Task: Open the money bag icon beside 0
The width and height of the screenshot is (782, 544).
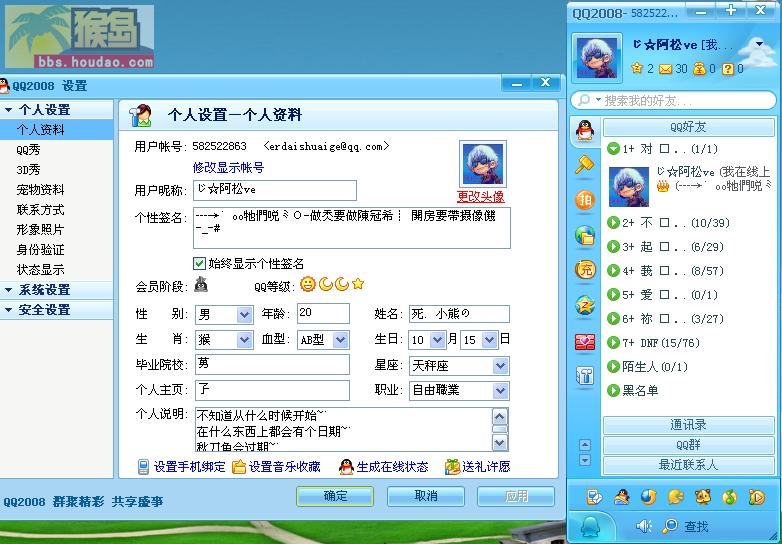Action: coord(700,69)
